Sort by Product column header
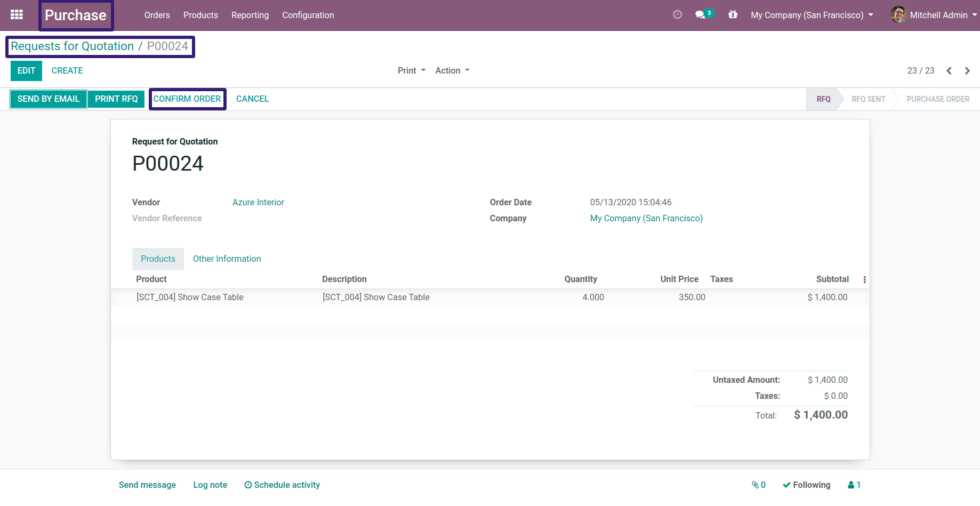Image resolution: width=980 pixels, height=506 pixels. [151, 279]
